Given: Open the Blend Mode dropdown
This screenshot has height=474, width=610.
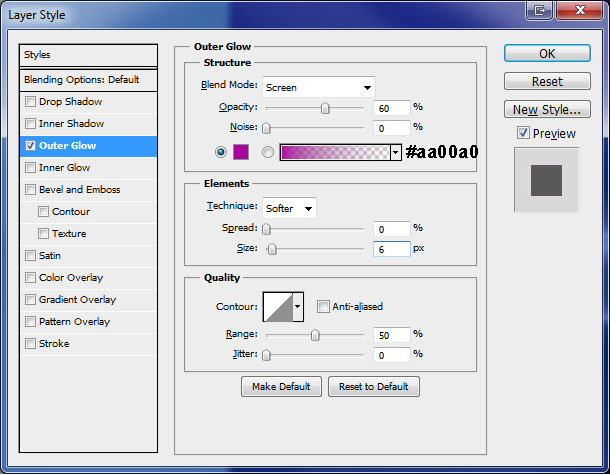Looking at the screenshot, I should pos(318,87).
